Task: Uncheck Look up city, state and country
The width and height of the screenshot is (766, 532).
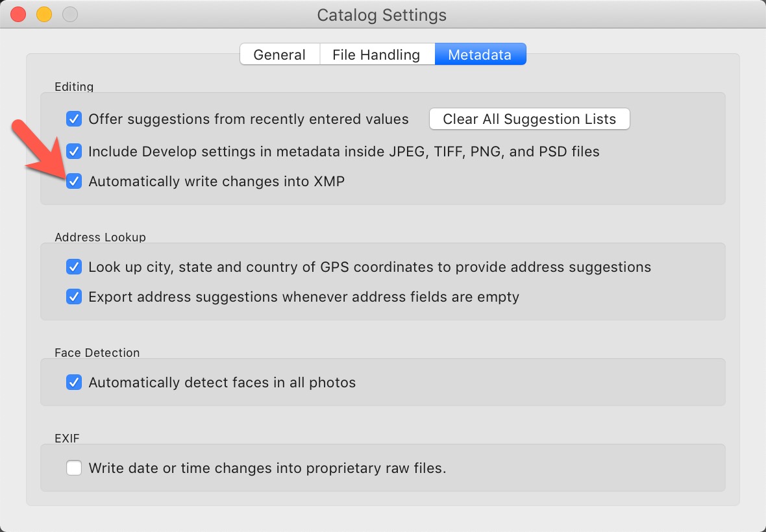Action: pos(74,267)
